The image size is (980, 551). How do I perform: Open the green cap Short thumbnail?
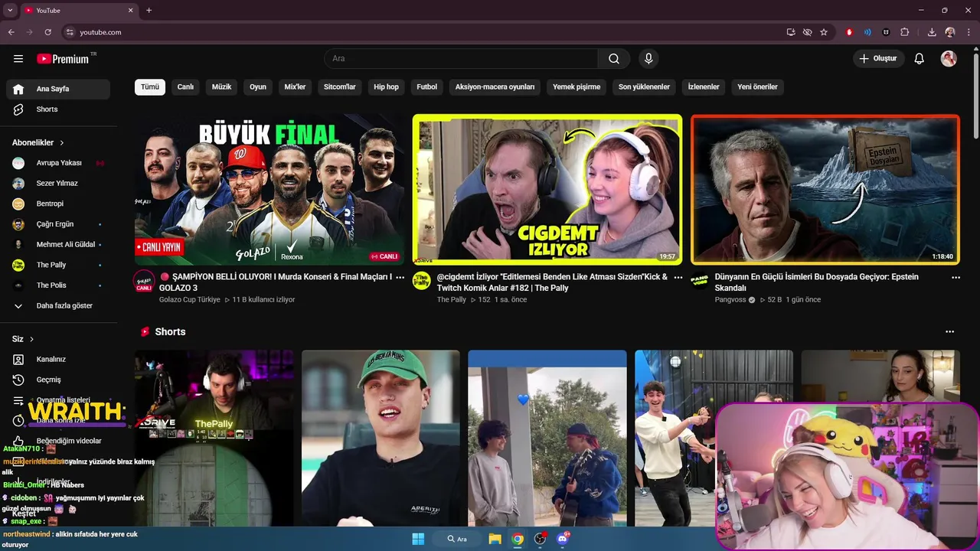tap(381, 439)
